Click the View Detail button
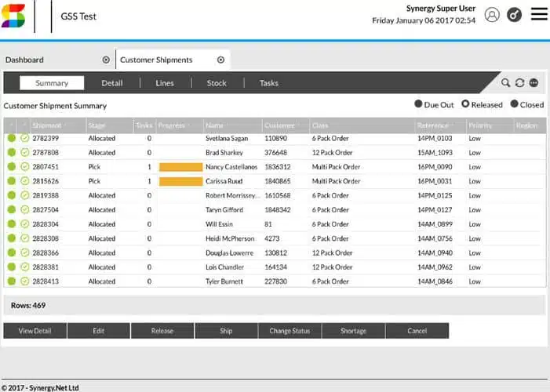The height and width of the screenshot is (392, 550). (x=35, y=331)
